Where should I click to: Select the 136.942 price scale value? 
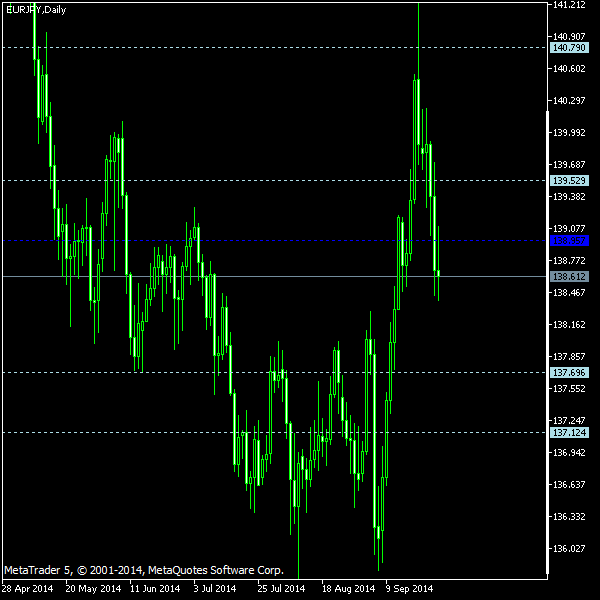click(569, 452)
